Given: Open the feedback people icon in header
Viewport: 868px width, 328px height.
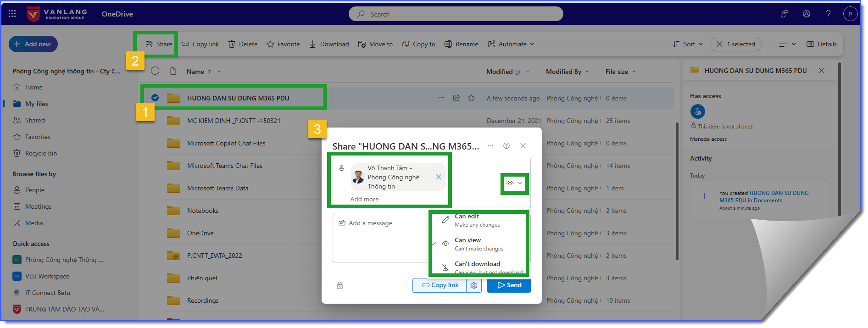Looking at the screenshot, I should (x=785, y=14).
